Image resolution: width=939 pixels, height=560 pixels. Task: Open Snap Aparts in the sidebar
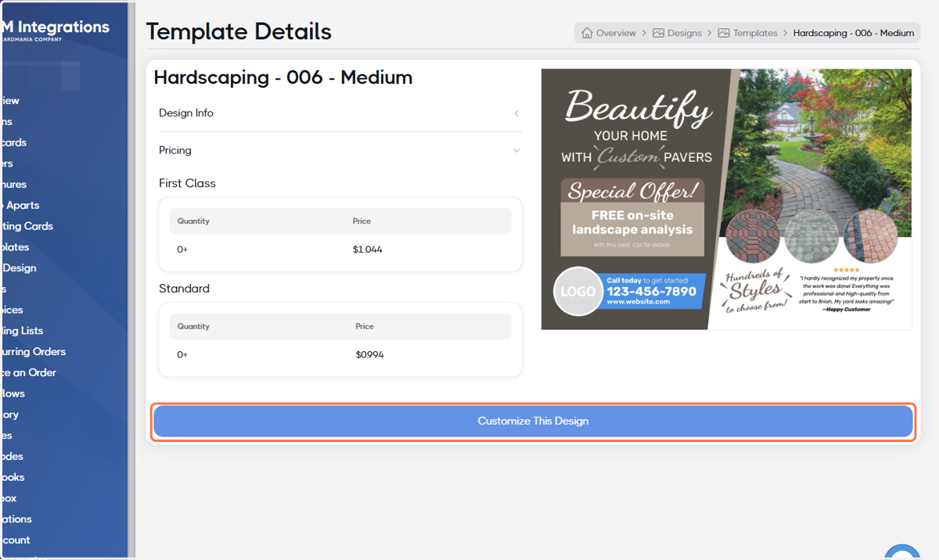pyautogui.click(x=20, y=205)
